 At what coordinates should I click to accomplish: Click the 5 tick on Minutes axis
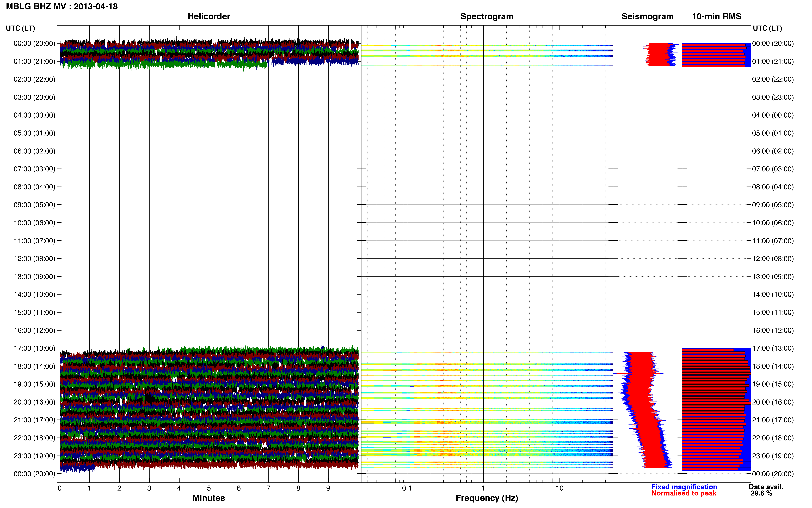[209, 488]
